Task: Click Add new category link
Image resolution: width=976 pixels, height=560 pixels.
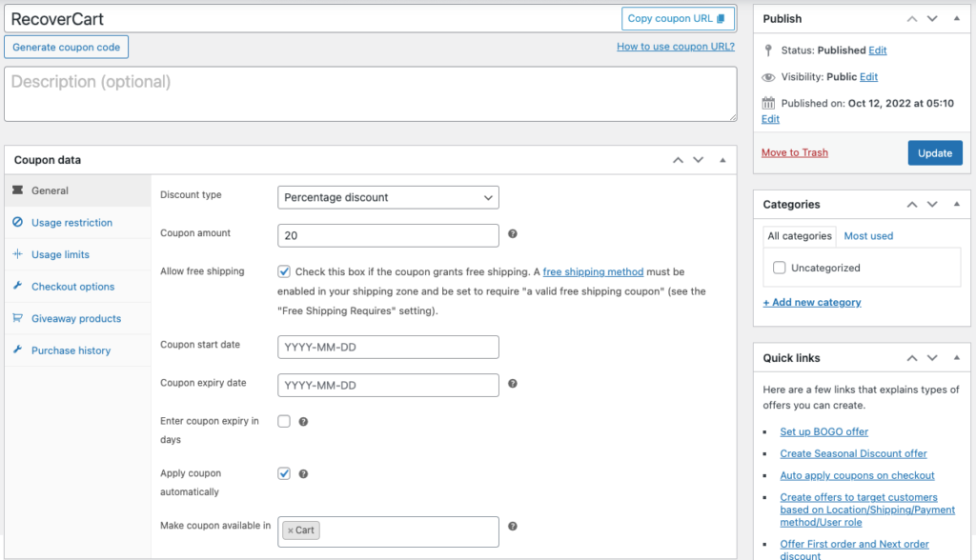Action: 812,303
